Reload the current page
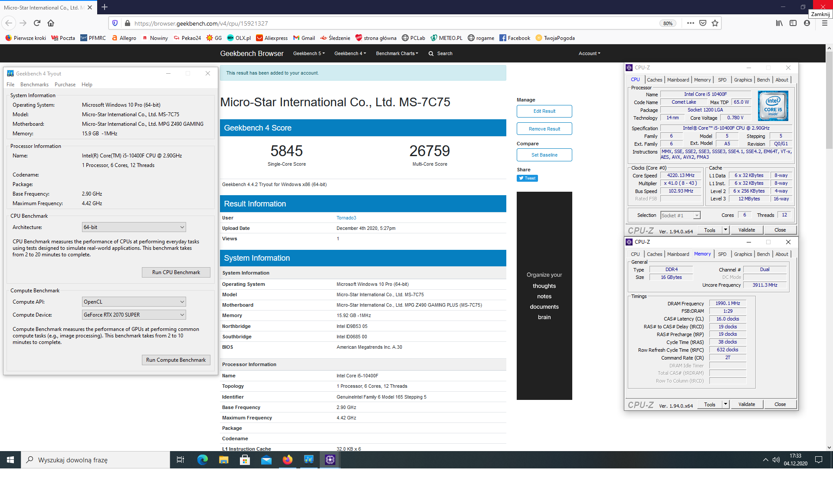 tap(37, 23)
